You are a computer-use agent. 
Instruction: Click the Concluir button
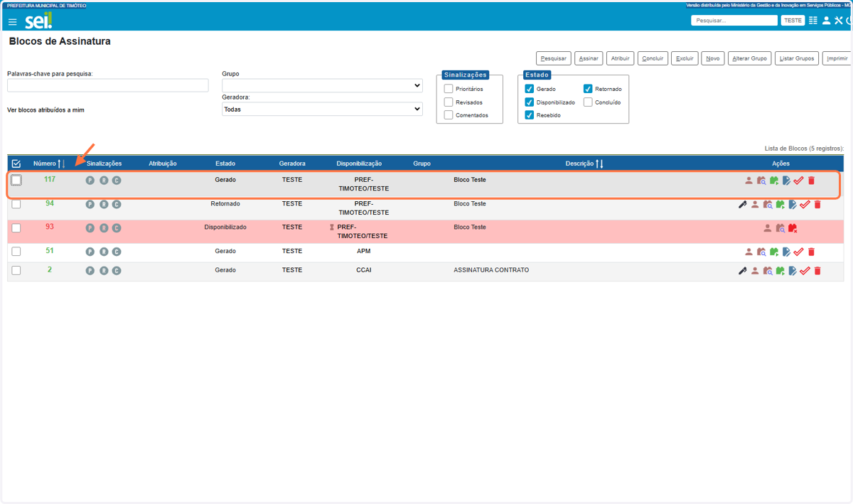653,58
